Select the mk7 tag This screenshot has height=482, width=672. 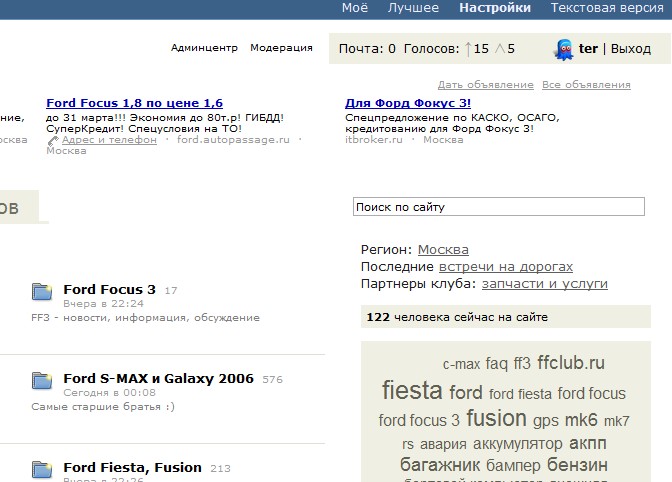pyautogui.click(x=617, y=421)
